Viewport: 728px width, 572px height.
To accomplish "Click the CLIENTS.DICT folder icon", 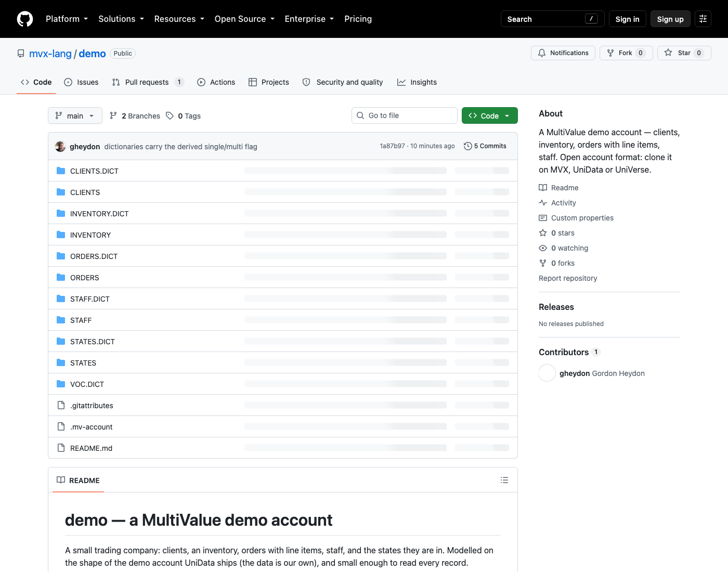I will 61,171.
